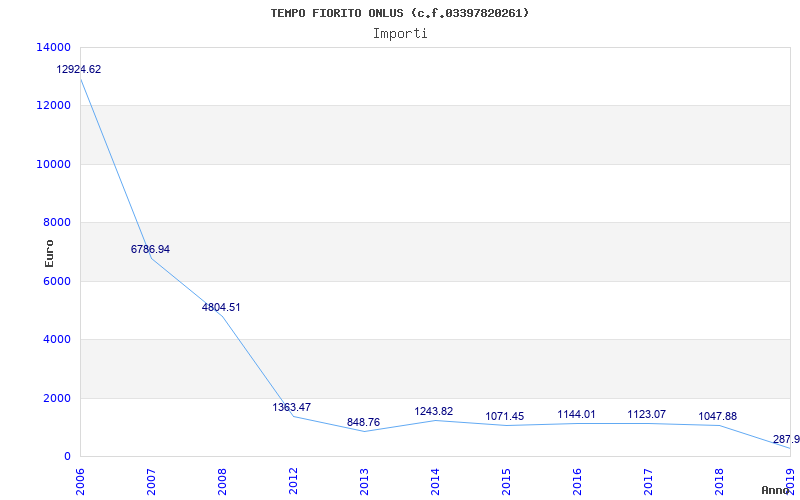
Task: Click the 8000 y-axis tick
Action: pos(57,222)
